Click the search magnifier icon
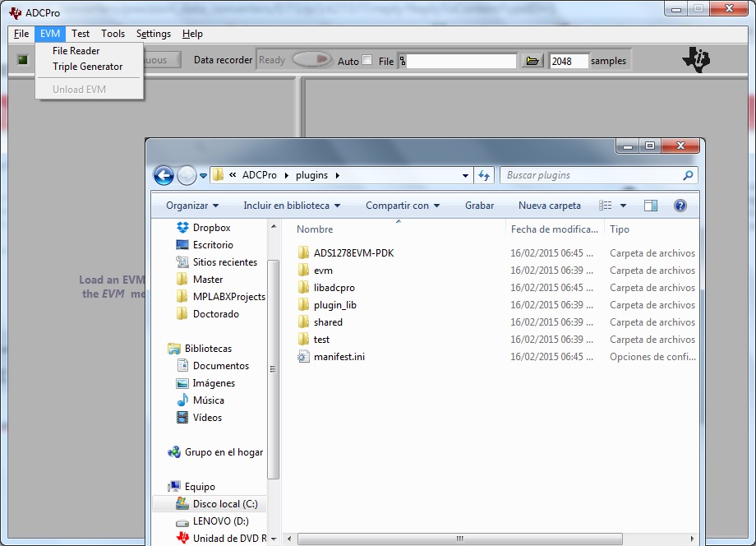This screenshot has height=546, width=756. click(688, 175)
